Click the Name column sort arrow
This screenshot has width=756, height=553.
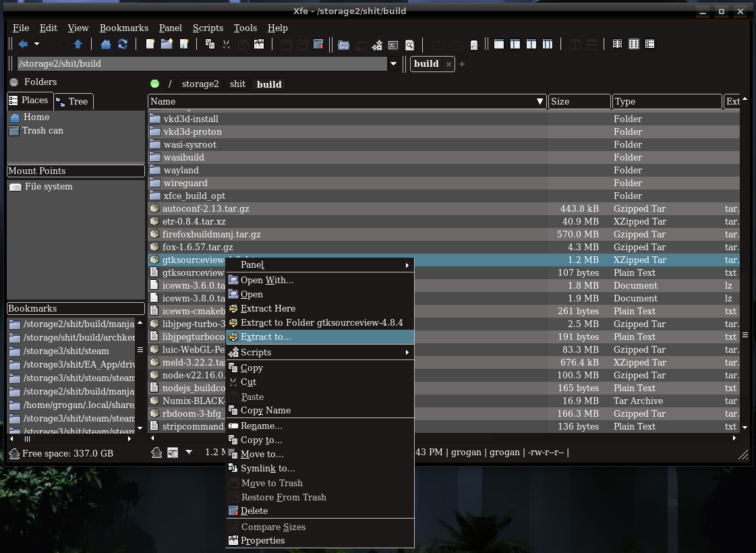point(540,102)
